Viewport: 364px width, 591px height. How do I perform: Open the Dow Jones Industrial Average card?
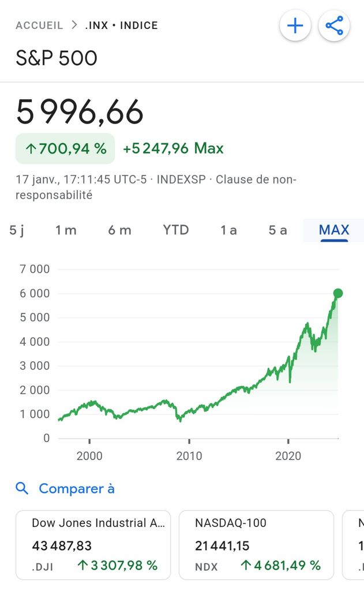point(93,544)
